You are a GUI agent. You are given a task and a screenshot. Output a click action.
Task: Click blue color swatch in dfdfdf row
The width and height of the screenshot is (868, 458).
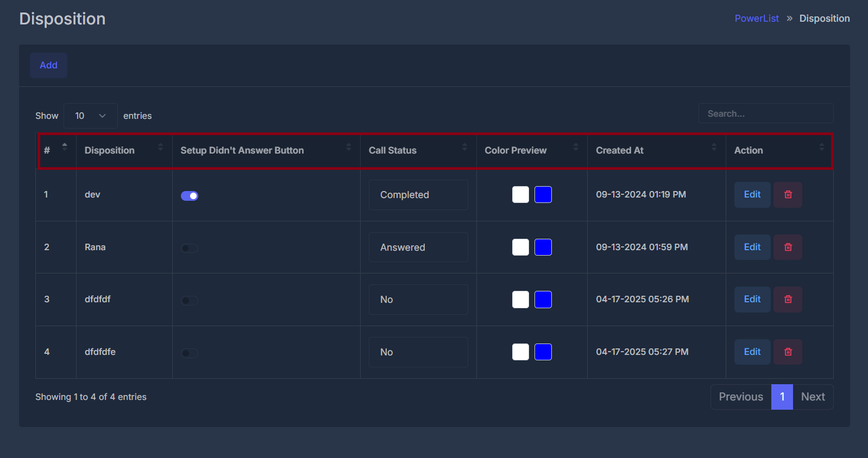click(543, 300)
